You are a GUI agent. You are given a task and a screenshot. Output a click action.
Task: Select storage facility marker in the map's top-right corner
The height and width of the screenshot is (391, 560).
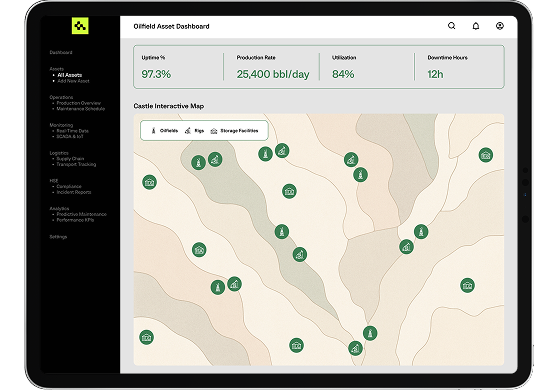point(485,155)
